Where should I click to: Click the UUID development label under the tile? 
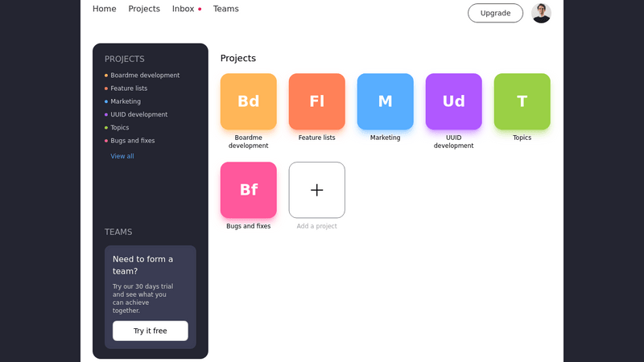453,142
